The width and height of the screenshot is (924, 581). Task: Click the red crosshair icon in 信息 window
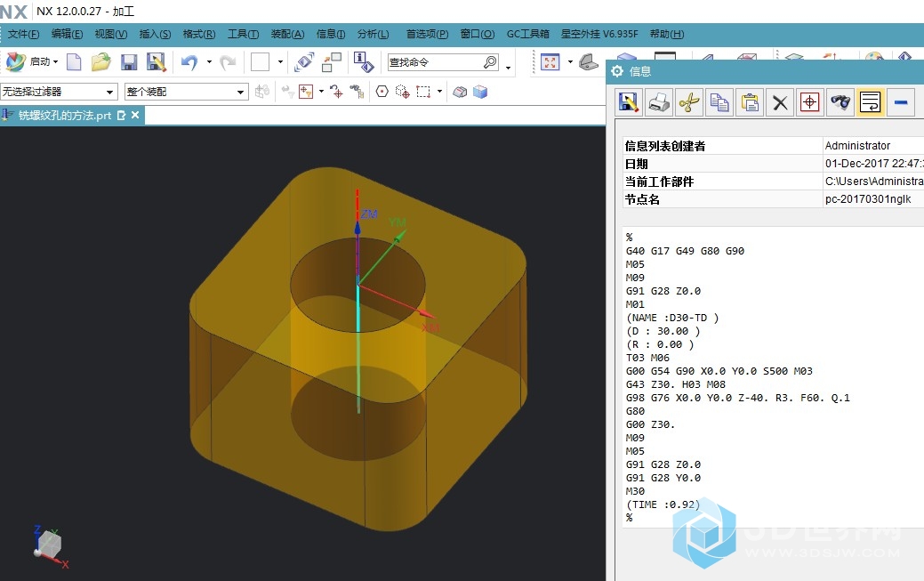click(809, 102)
